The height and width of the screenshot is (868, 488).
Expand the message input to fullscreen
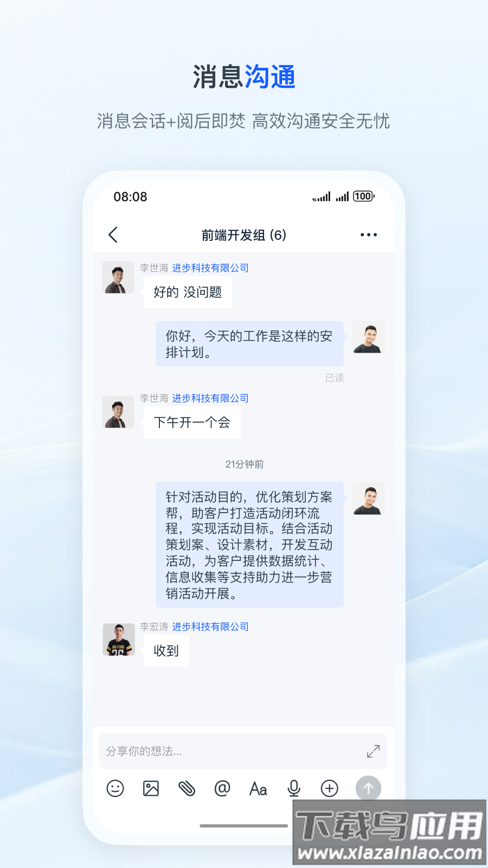tap(373, 751)
